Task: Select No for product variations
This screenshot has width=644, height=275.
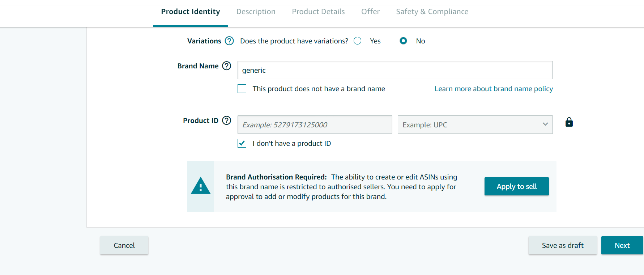Action: tap(403, 41)
